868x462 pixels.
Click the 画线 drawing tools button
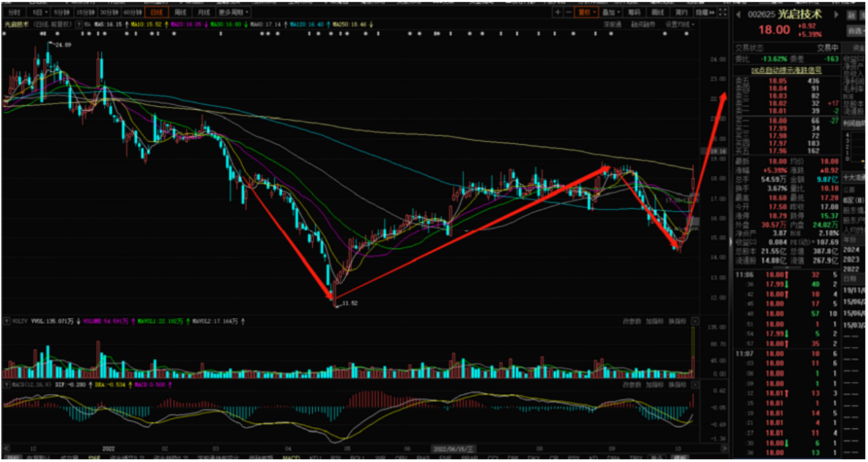coord(658,12)
